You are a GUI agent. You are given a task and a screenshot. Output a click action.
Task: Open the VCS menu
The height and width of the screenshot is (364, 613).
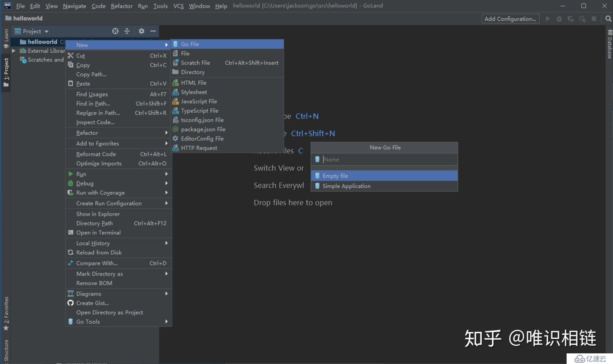[178, 6]
